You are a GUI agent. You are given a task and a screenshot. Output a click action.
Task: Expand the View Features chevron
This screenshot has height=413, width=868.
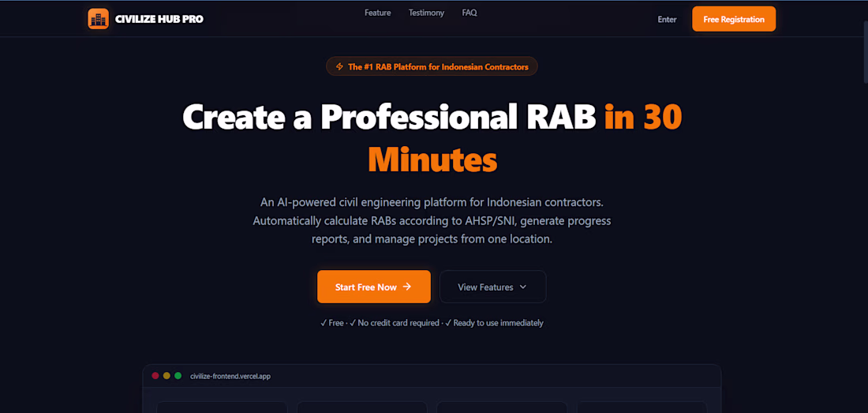[x=523, y=287]
